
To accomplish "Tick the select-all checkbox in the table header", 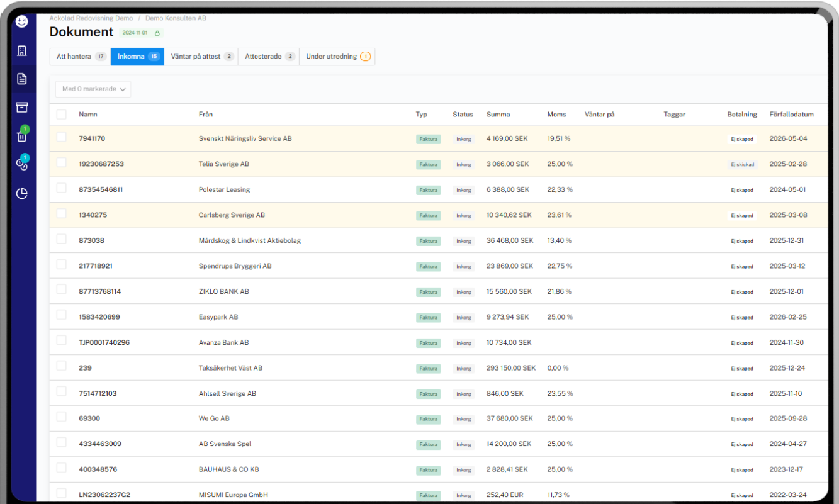I will [x=61, y=115].
